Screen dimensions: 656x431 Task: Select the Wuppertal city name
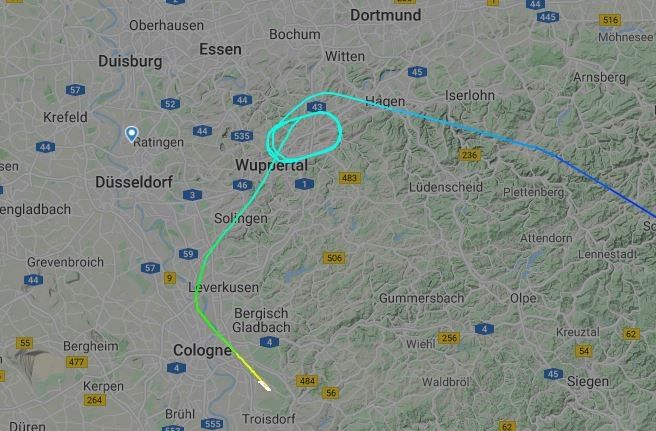tap(272, 165)
